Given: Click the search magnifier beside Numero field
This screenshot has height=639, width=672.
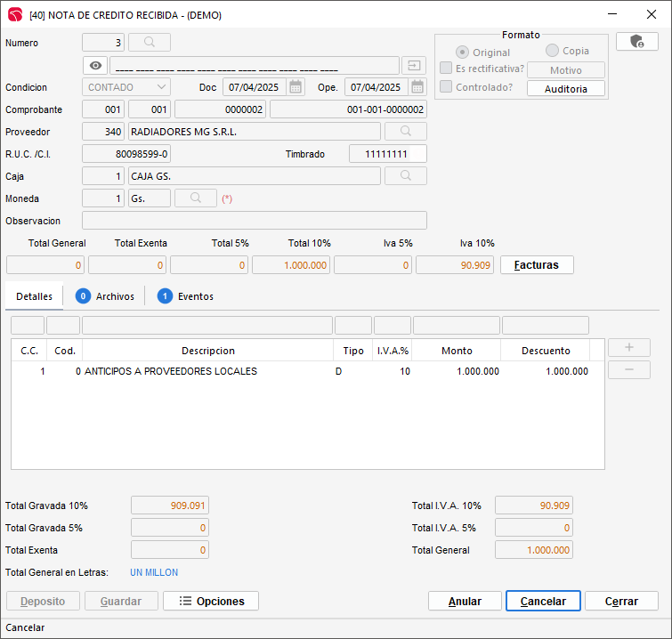Looking at the screenshot, I should [x=150, y=43].
